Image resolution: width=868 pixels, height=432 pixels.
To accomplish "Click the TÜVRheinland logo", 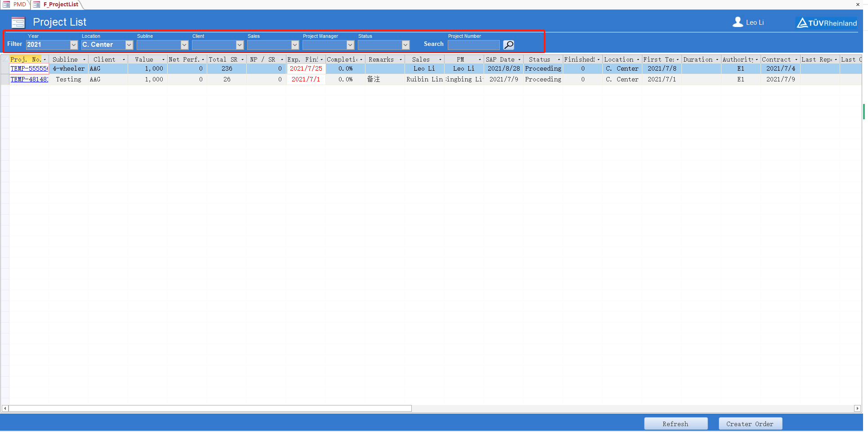I will [827, 23].
